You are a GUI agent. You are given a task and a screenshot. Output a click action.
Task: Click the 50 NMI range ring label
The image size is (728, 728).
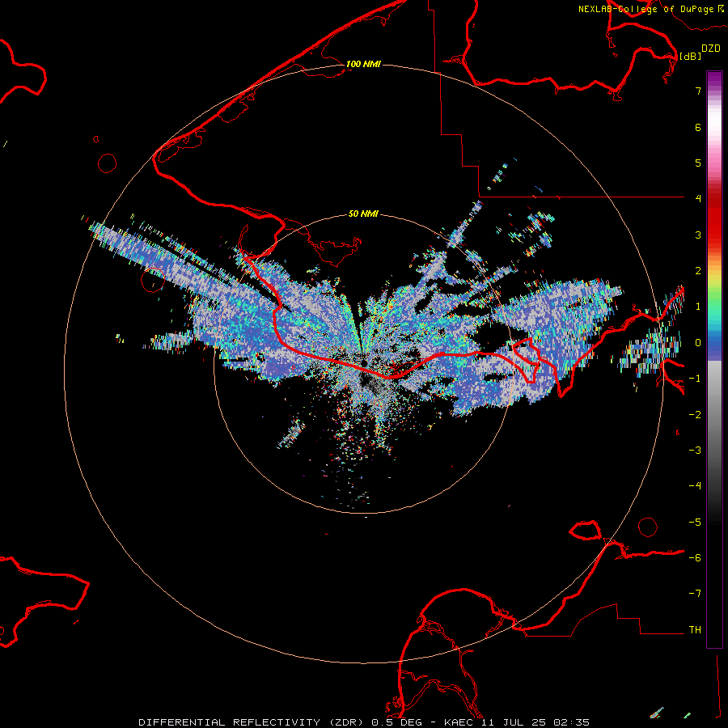(x=363, y=214)
